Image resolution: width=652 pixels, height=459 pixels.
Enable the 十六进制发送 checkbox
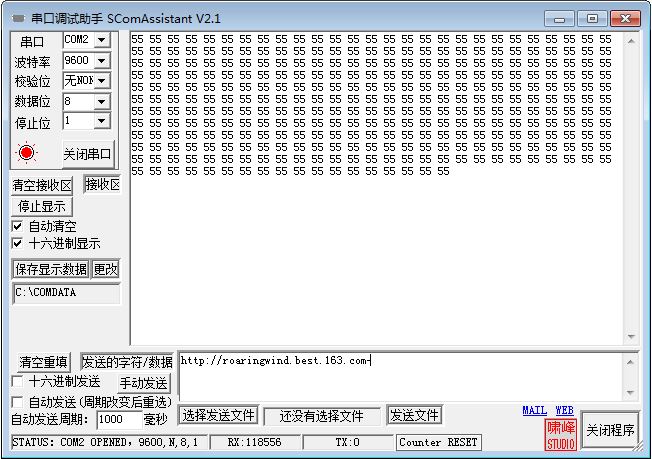(17, 381)
